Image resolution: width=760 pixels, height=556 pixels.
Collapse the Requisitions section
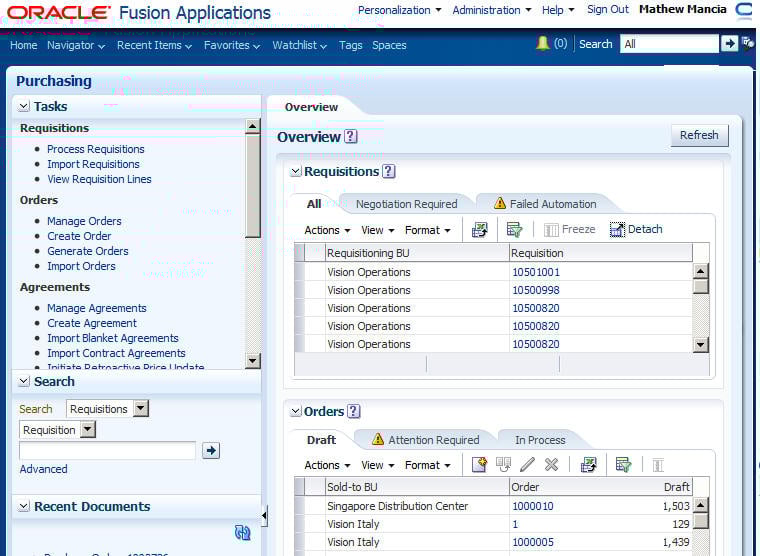pyautogui.click(x=295, y=171)
